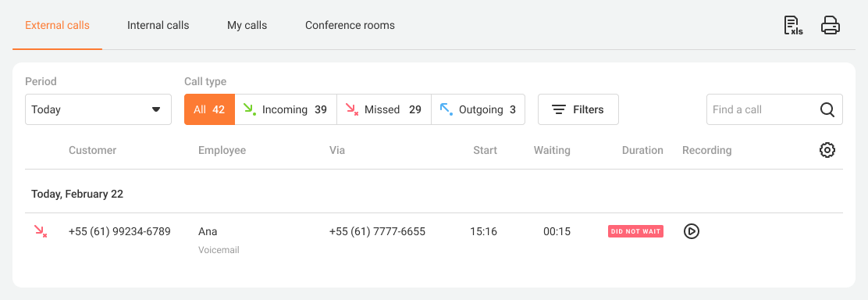Viewport: 868px width, 300px height.
Task: Click the Period dropdown arrow
Action: click(156, 110)
